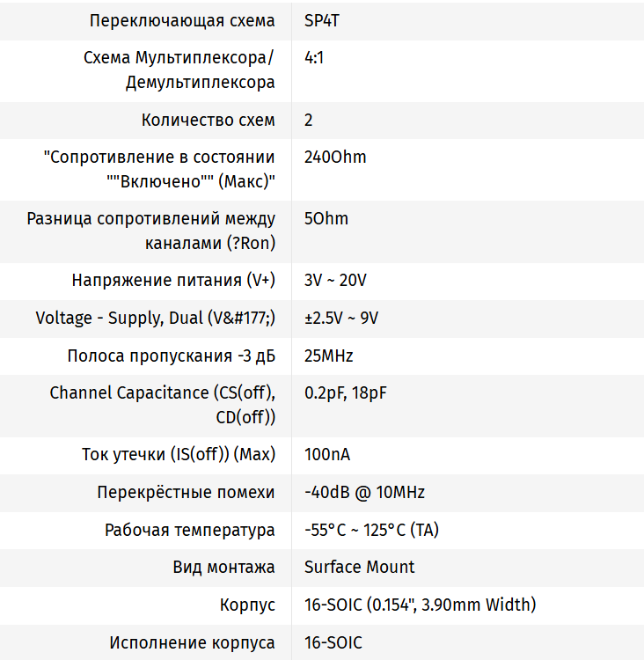
Task: Click the 3V ~ 20V supply value
Action: tap(335, 281)
